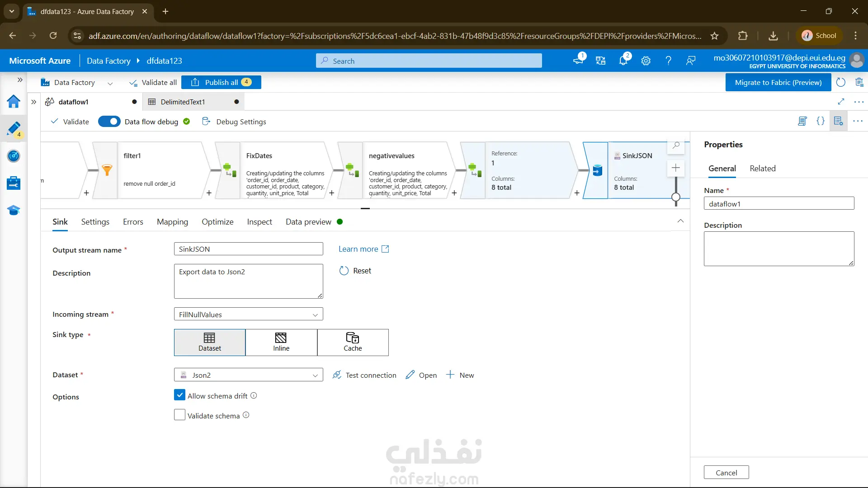Image resolution: width=868 pixels, height=488 pixels.
Task: Collapse the sink configuration panel
Action: point(680,221)
